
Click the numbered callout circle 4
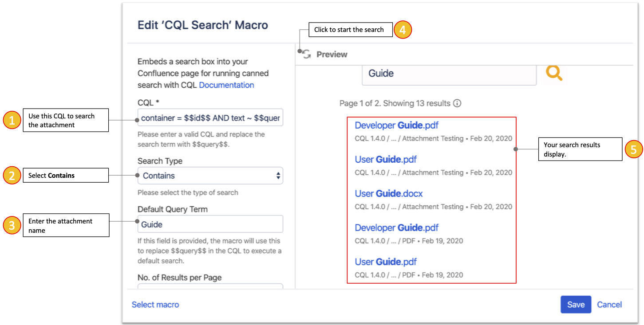point(403,30)
